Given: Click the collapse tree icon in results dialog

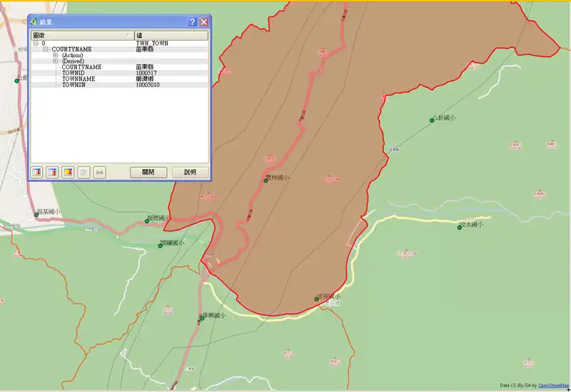Looking at the screenshot, I should [52, 172].
